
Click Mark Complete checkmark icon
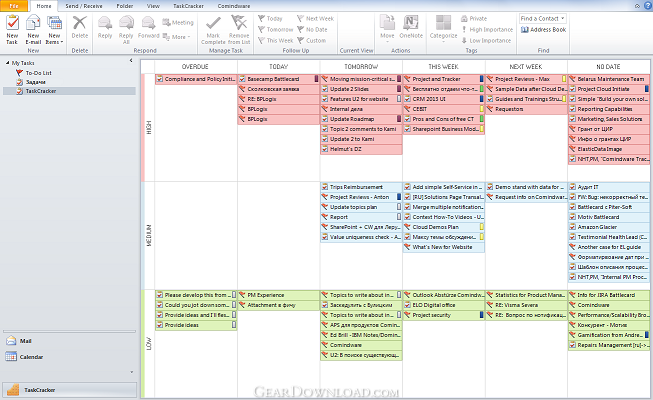(x=213, y=23)
